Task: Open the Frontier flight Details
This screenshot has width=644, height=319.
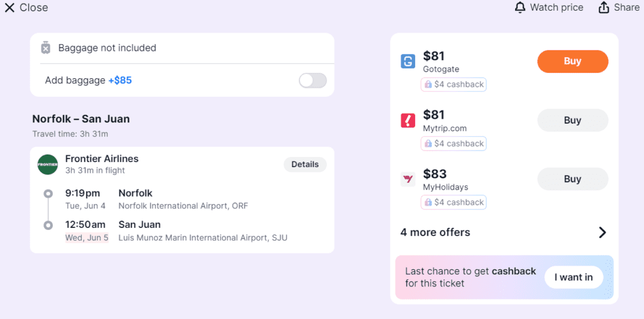Action: click(305, 165)
